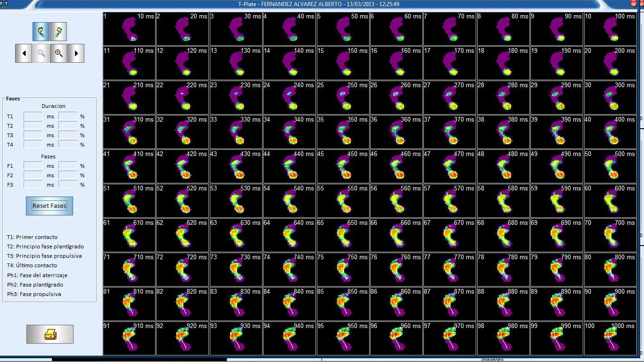Select the left foot pressure view

pos(41,32)
